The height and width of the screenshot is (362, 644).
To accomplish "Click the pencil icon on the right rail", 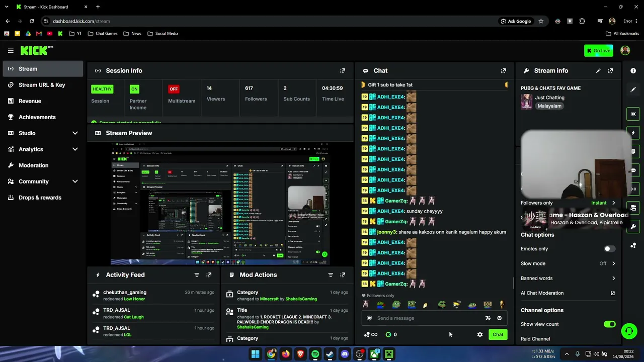I will pyautogui.click(x=633, y=89).
